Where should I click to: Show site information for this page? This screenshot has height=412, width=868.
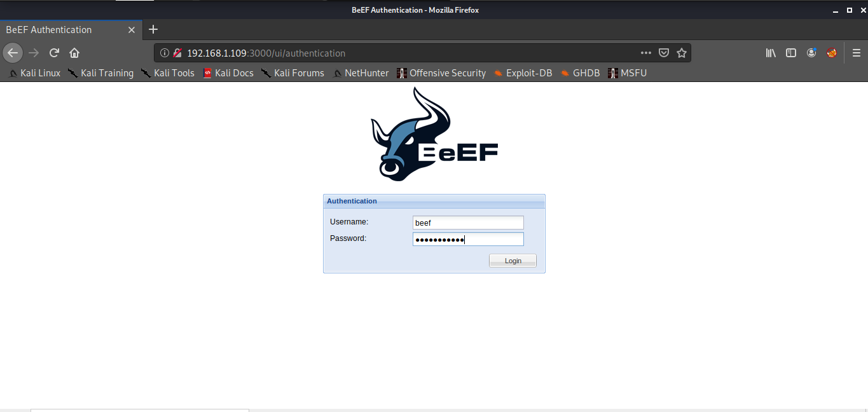click(x=164, y=53)
